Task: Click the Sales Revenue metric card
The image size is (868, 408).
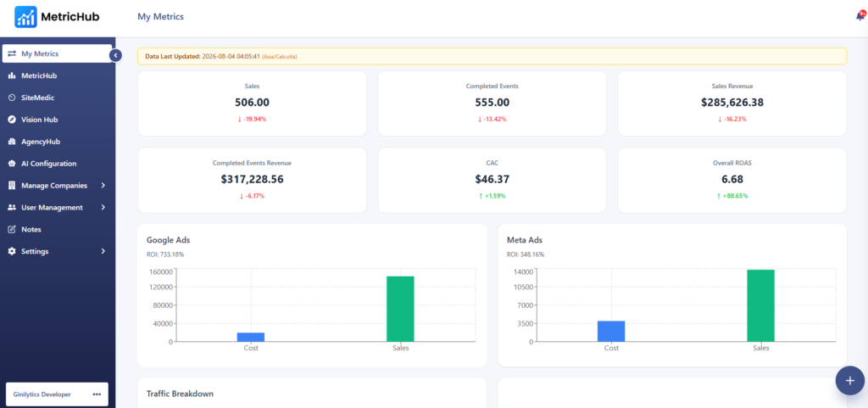Action: coord(732,103)
